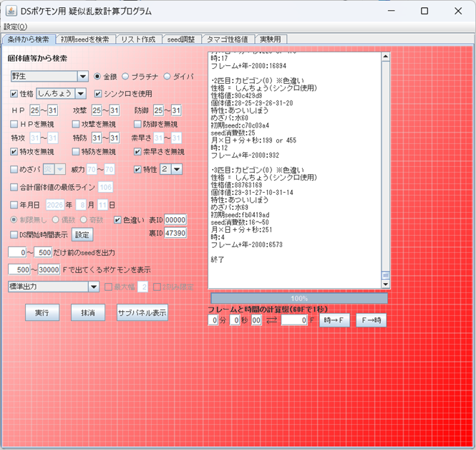476x450 pixels.
Task: Click the 100% progress bar
Action: click(299, 298)
